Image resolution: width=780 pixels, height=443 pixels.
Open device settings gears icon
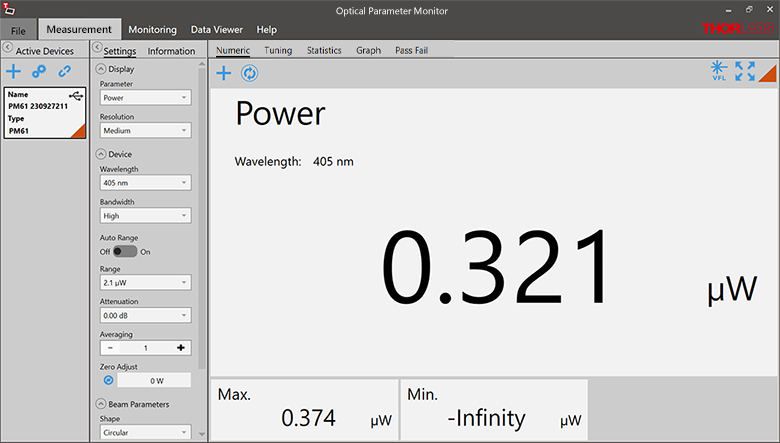click(39, 71)
